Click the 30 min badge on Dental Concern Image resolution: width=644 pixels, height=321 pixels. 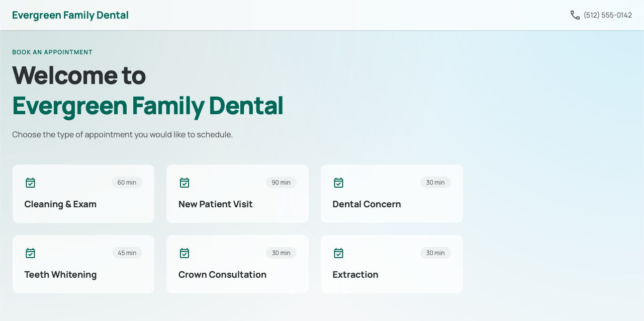[435, 183]
